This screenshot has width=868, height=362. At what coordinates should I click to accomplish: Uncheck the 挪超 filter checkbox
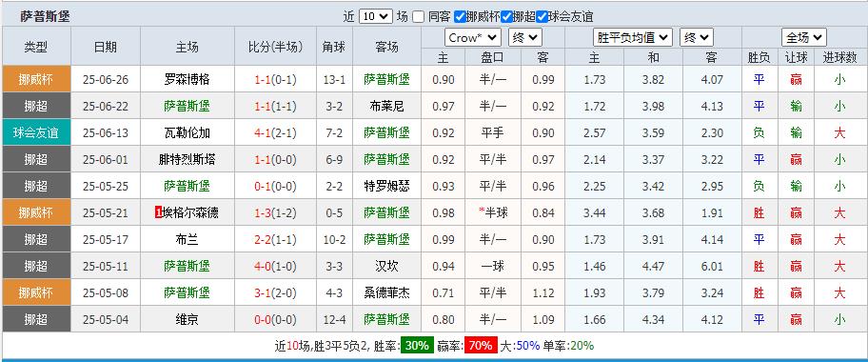(x=506, y=16)
